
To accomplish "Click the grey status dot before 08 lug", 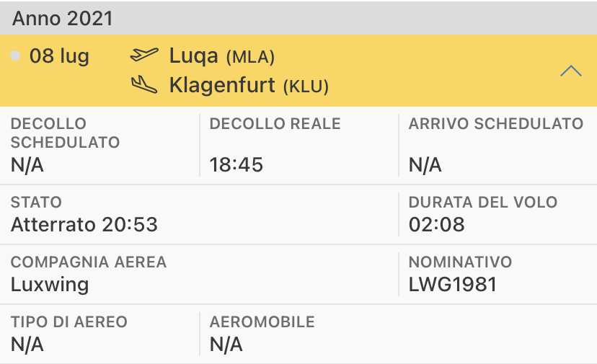I will coord(16,56).
